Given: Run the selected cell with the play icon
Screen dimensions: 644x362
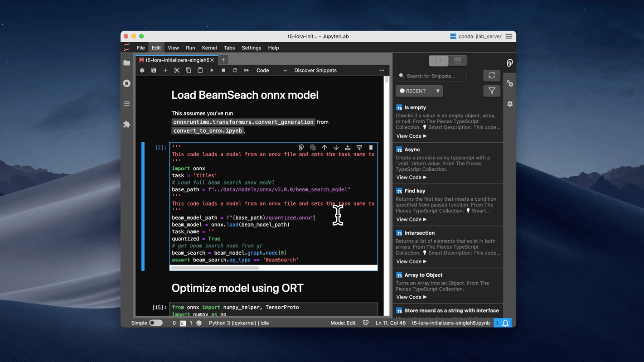Looking at the screenshot, I should [x=212, y=70].
